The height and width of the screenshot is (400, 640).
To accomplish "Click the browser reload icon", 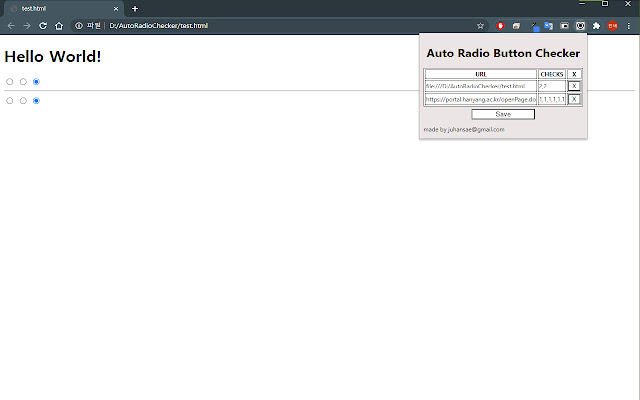I will (43, 25).
